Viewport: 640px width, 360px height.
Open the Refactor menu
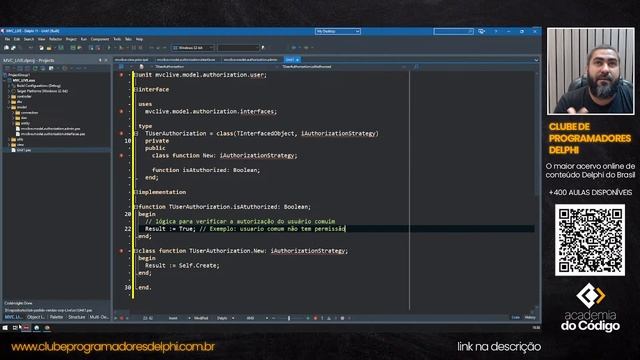click(x=56, y=39)
